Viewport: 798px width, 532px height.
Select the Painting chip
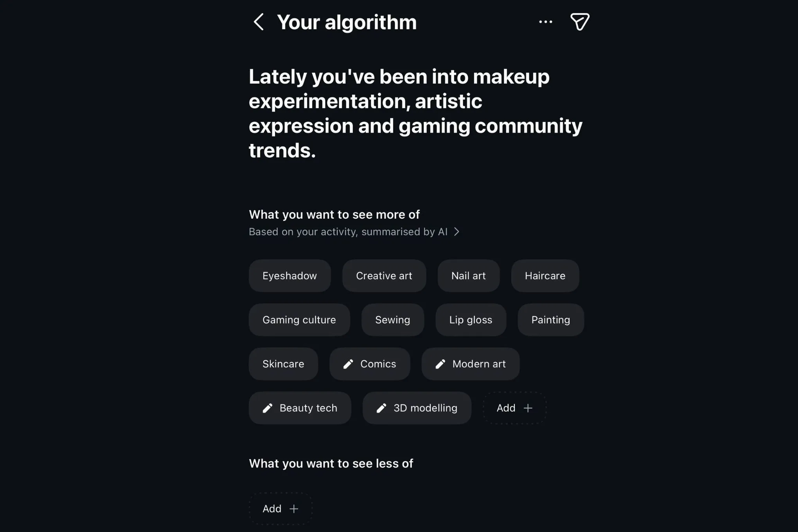(550, 320)
